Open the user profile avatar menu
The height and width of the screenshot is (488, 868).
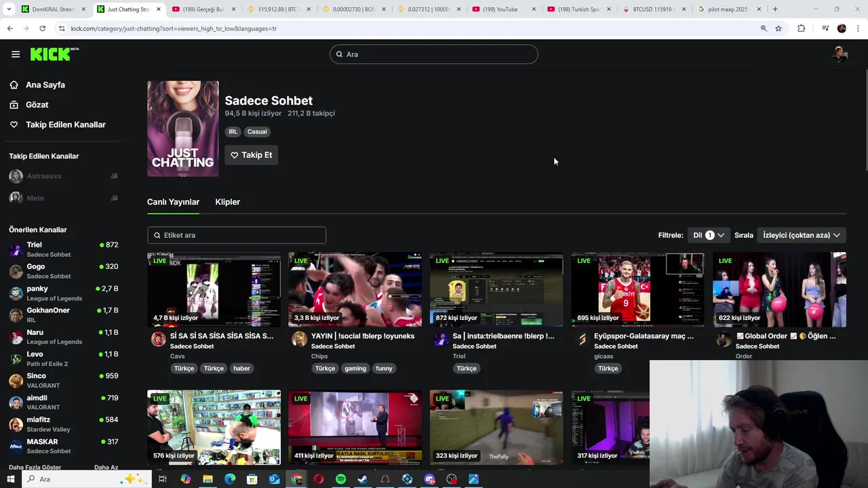(840, 54)
